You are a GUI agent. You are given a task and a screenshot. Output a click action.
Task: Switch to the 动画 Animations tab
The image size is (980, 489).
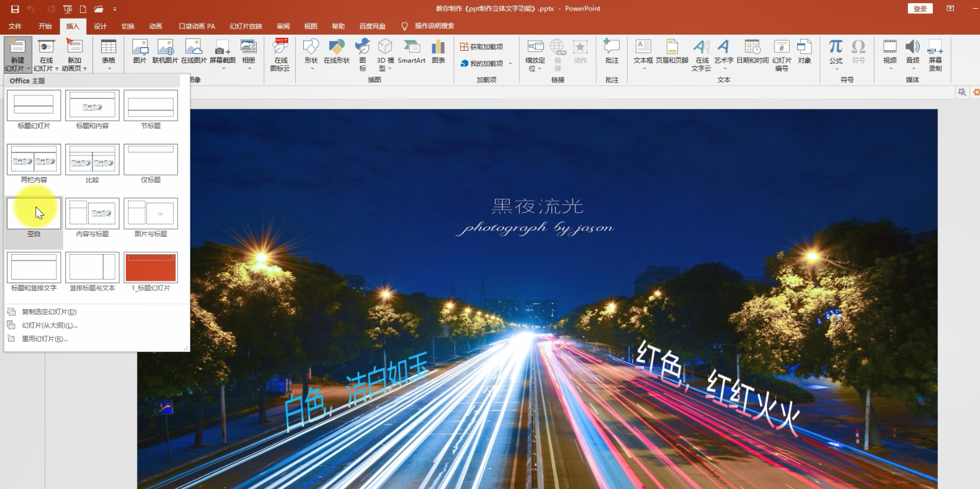(x=156, y=26)
